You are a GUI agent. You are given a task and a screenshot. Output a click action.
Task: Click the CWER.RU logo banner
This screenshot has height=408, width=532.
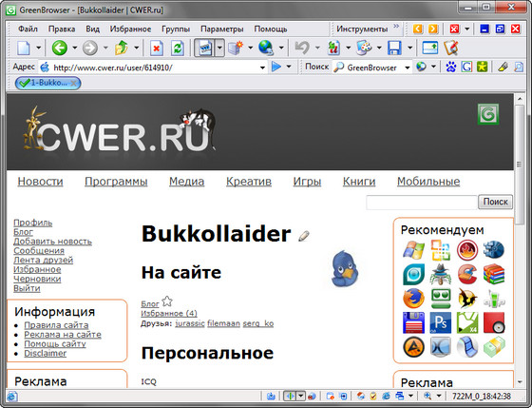point(120,130)
